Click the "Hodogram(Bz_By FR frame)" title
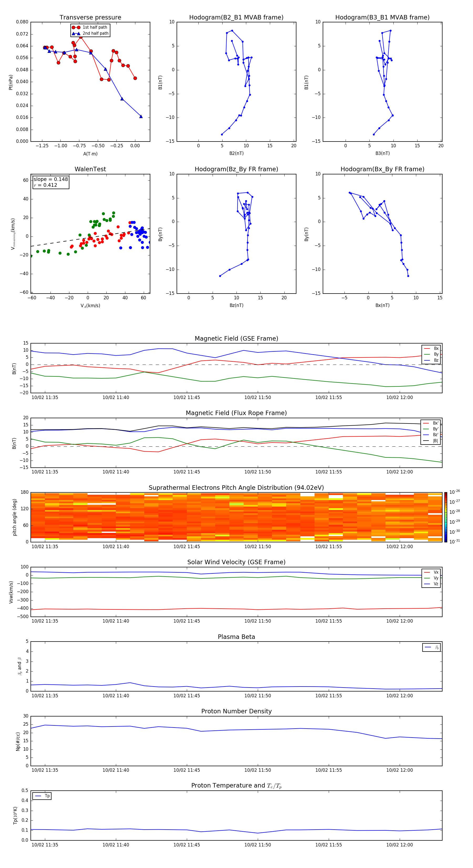Viewport: 473px width, 868px height. point(236,169)
